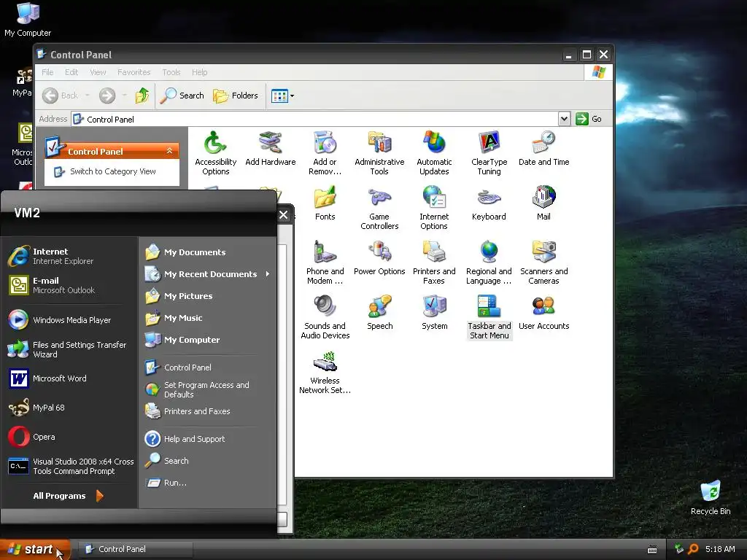
Task: Open Sounds and Audio Devices icon
Action: pyautogui.click(x=325, y=317)
